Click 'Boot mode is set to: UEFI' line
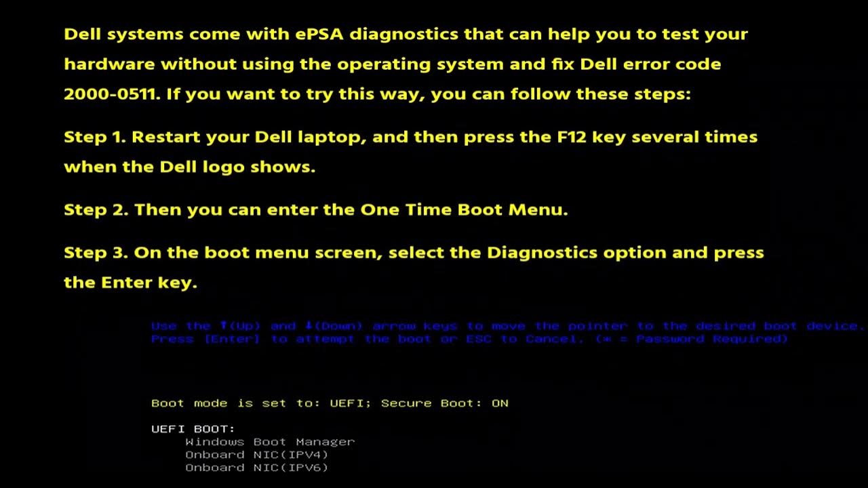Screen dimensions: 868x488 pyautogui.click(x=330, y=403)
